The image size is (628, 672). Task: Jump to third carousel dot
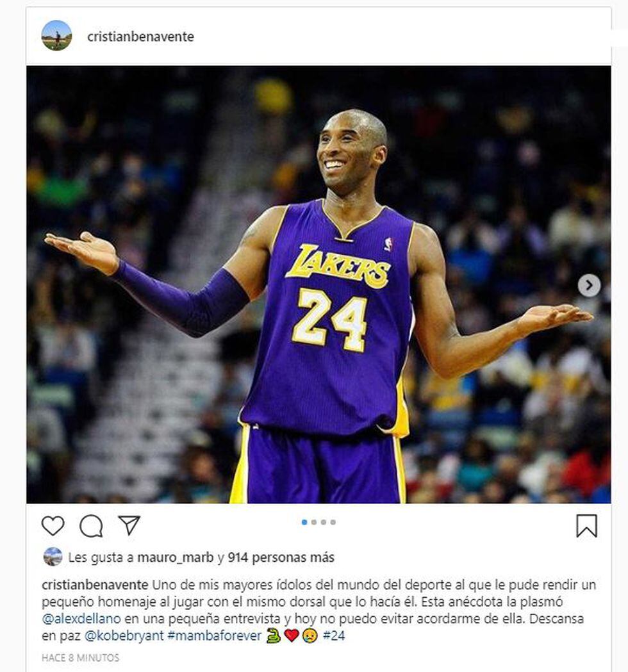click(x=324, y=522)
